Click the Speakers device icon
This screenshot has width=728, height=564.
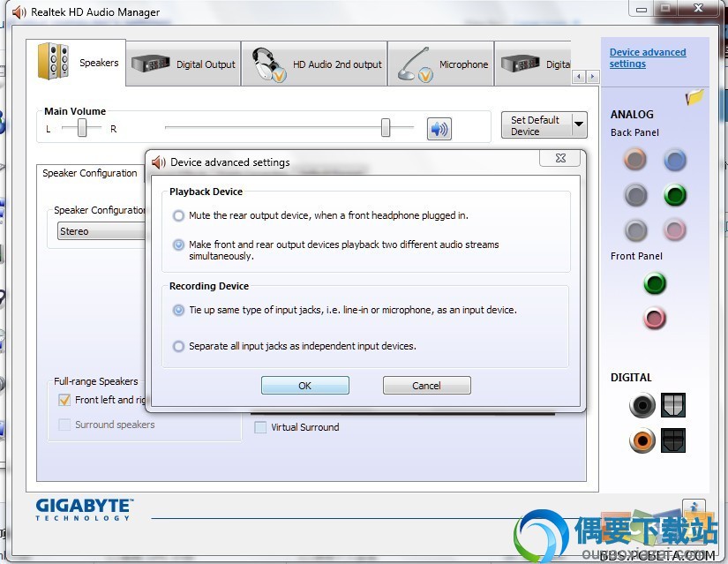coord(54,61)
